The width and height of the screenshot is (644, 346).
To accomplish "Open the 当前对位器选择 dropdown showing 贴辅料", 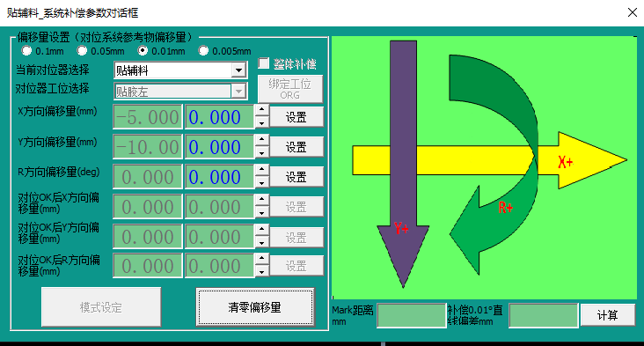I will point(180,70).
